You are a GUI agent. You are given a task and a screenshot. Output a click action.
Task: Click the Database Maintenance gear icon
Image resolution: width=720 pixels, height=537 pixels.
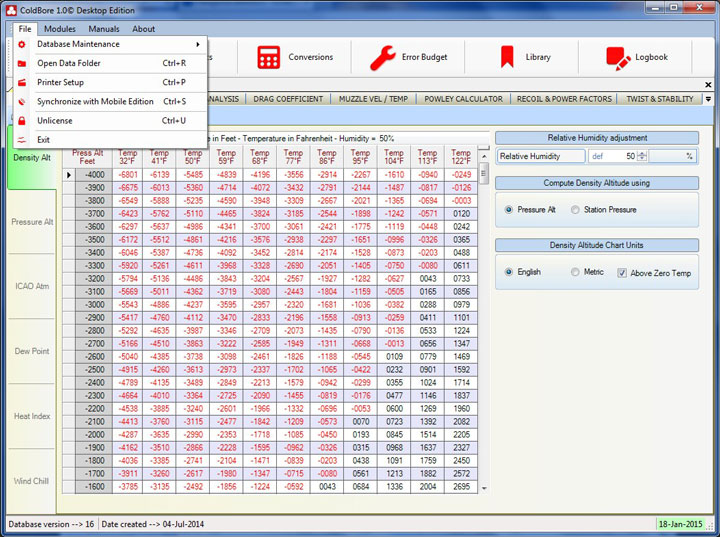(22, 45)
